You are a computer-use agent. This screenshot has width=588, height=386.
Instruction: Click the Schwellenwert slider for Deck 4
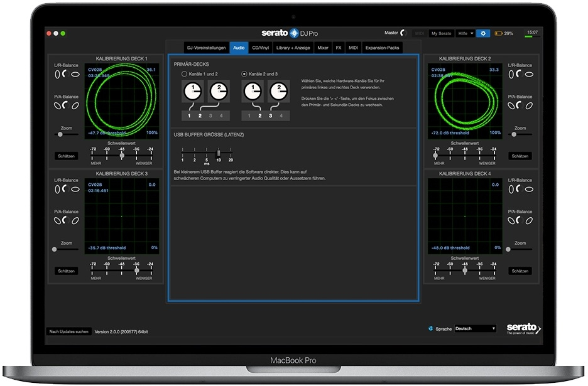click(465, 270)
